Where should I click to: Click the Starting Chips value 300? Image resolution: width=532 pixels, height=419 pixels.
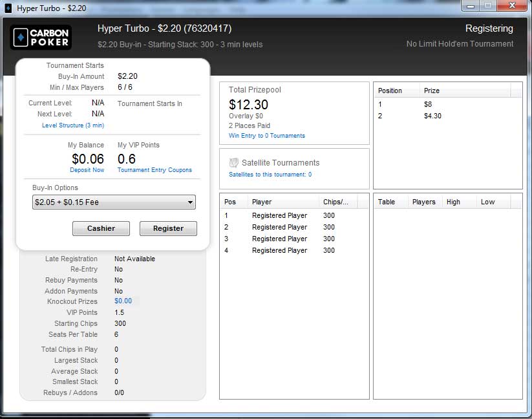[120, 323]
